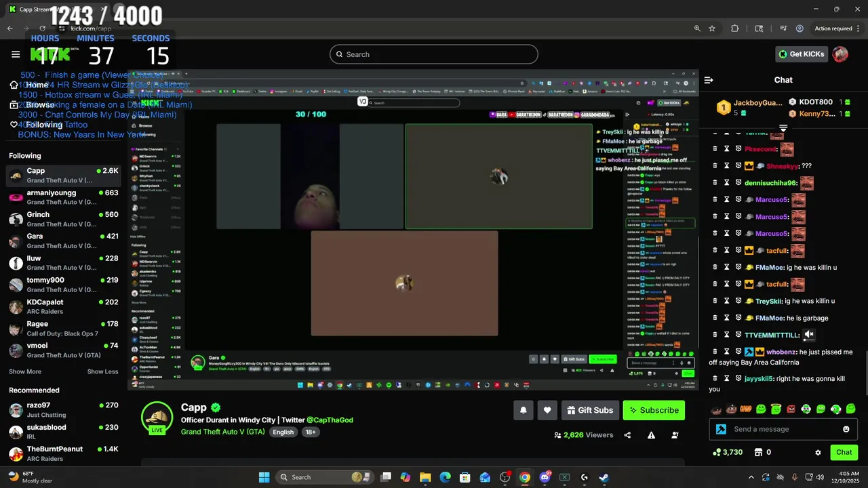This screenshot has width=868, height=488.
Task: Click the Send a message box
Action: (783, 429)
